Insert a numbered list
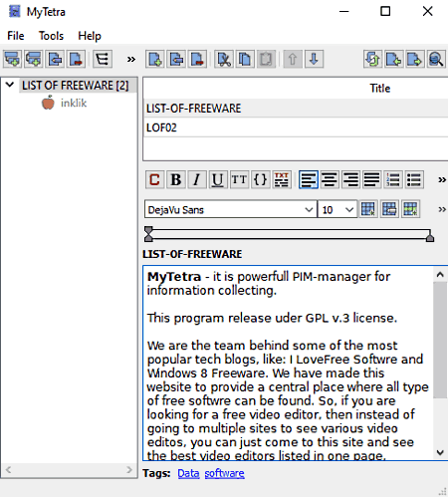The image size is (448, 497). point(393,180)
